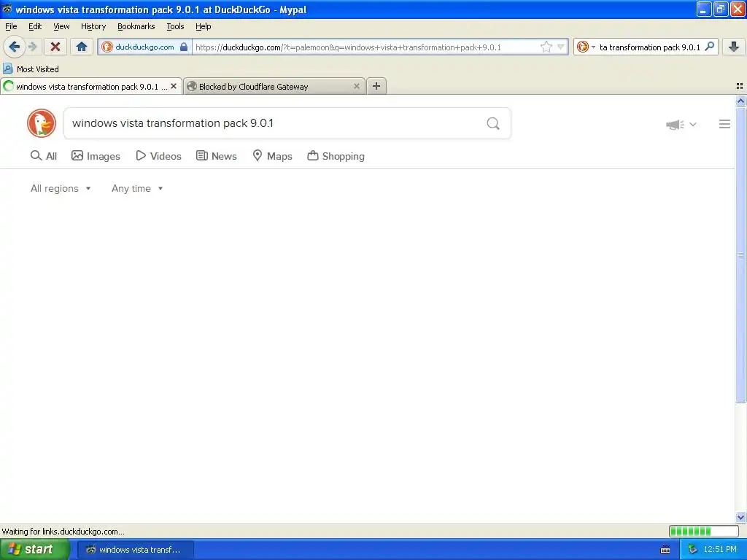Stop loading with the red X button

pos(55,47)
